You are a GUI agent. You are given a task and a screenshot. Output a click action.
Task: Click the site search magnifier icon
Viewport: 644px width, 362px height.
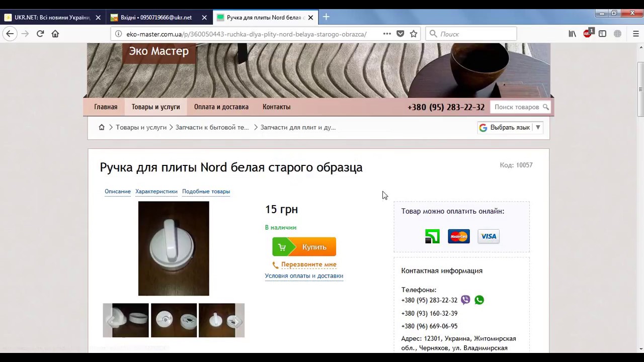[x=545, y=107]
